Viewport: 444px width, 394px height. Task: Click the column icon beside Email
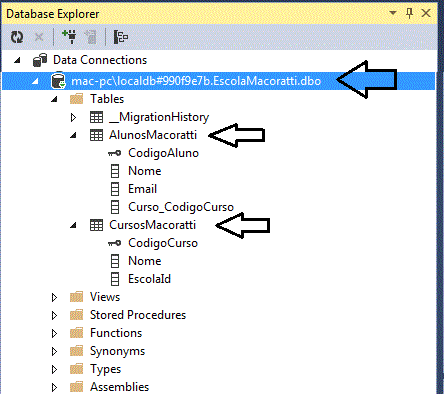tap(115, 189)
